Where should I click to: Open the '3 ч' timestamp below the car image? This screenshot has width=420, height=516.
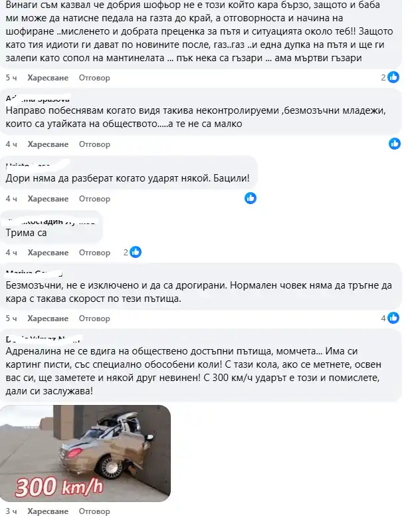pyautogui.click(x=11, y=511)
